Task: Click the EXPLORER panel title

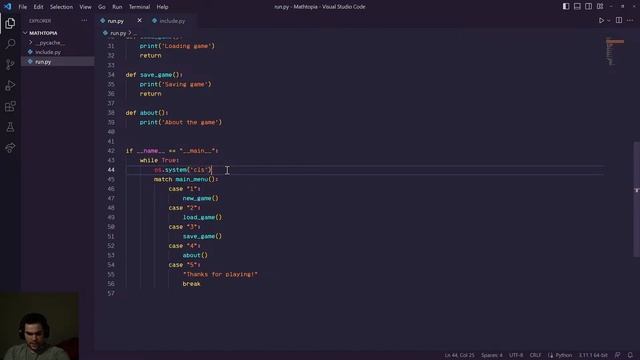Action: click(40, 20)
